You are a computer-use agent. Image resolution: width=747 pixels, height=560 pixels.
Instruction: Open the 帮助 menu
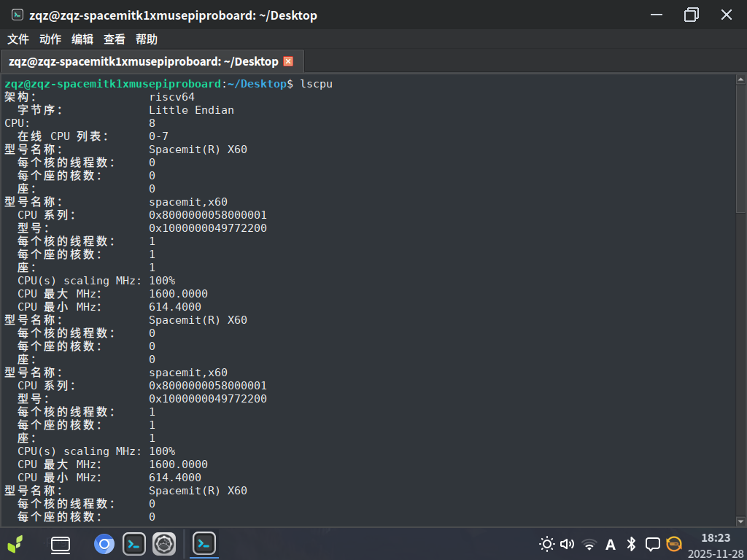point(146,39)
